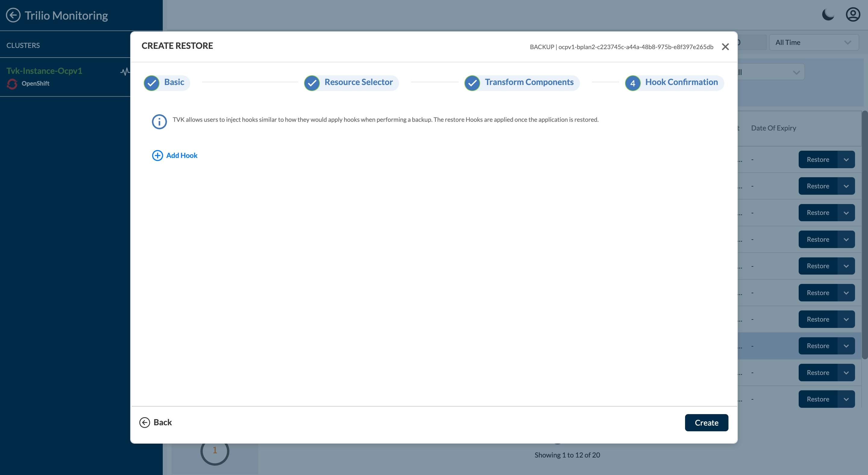Click the plus icon for Add Hook
The height and width of the screenshot is (475, 868).
coord(157,155)
